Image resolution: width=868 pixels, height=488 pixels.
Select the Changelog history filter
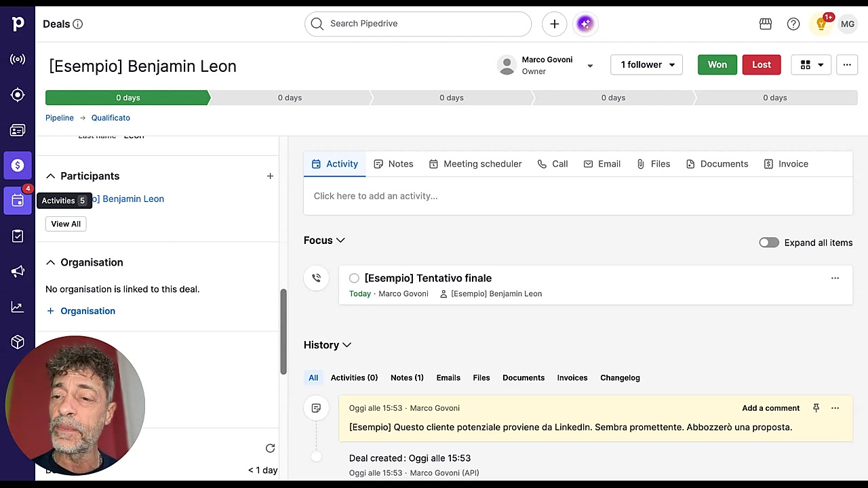[x=620, y=378]
